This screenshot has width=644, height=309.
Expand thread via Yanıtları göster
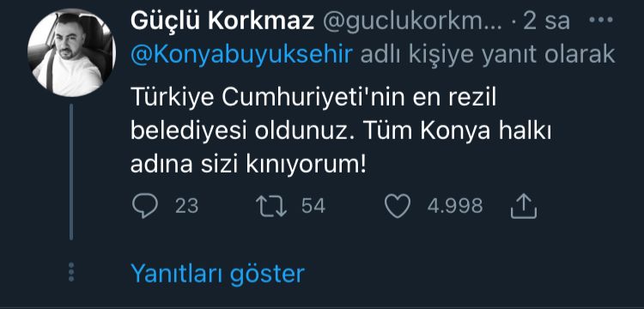218,273
